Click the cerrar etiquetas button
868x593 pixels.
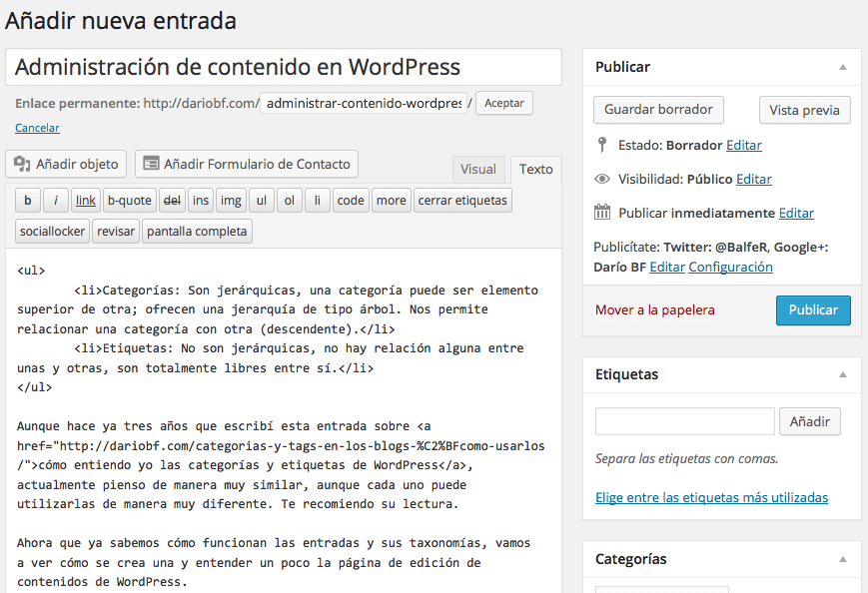pyautogui.click(x=462, y=201)
